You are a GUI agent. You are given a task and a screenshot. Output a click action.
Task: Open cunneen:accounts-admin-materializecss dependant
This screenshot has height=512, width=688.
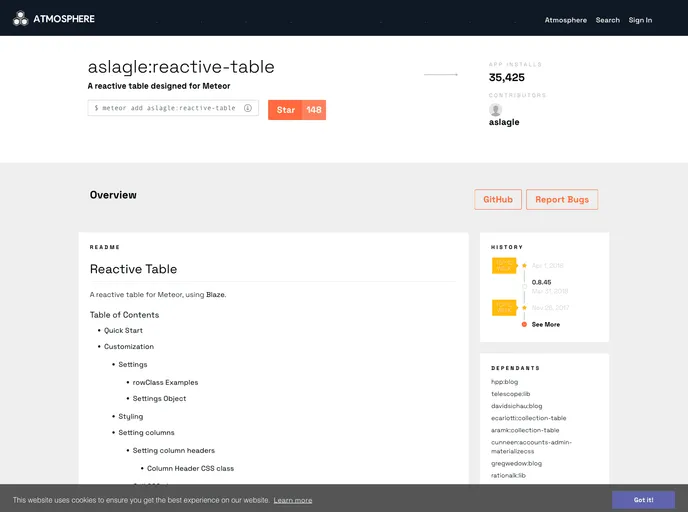[x=531, y=447]
